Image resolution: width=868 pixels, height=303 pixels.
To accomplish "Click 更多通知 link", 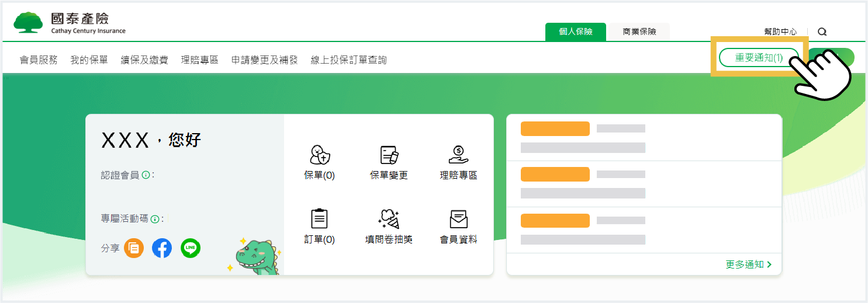I will tap(749, 264).
